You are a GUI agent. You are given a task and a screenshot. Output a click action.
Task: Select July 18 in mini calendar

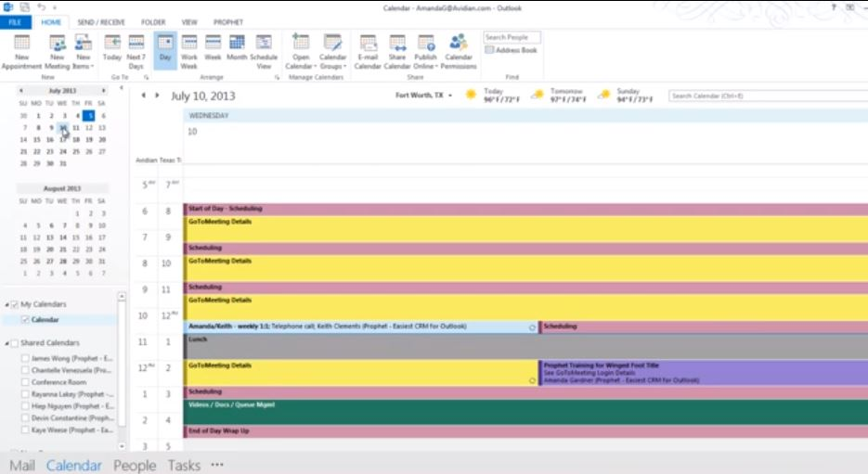point(76,139)
